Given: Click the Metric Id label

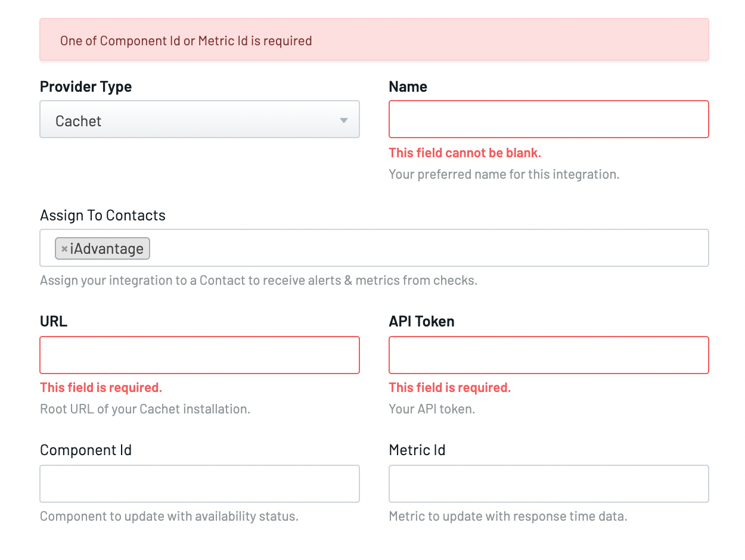Looking at the screenshot, I should (417, 450).
